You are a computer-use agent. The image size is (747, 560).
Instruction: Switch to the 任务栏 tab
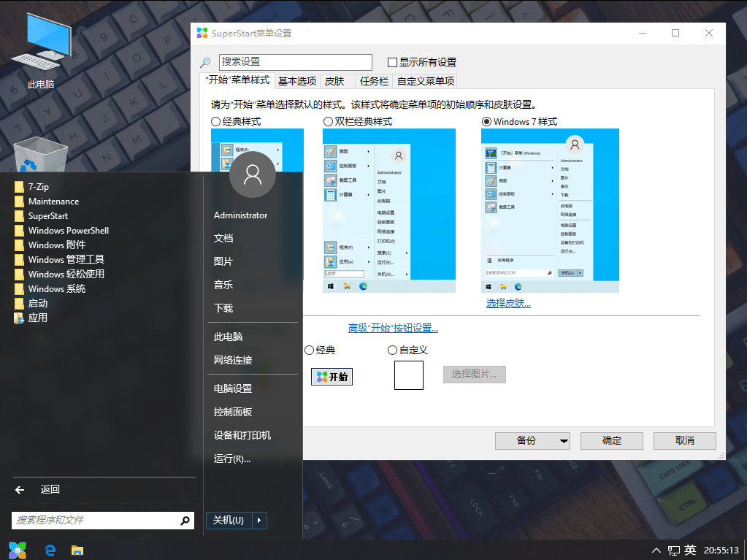(374, 82)
